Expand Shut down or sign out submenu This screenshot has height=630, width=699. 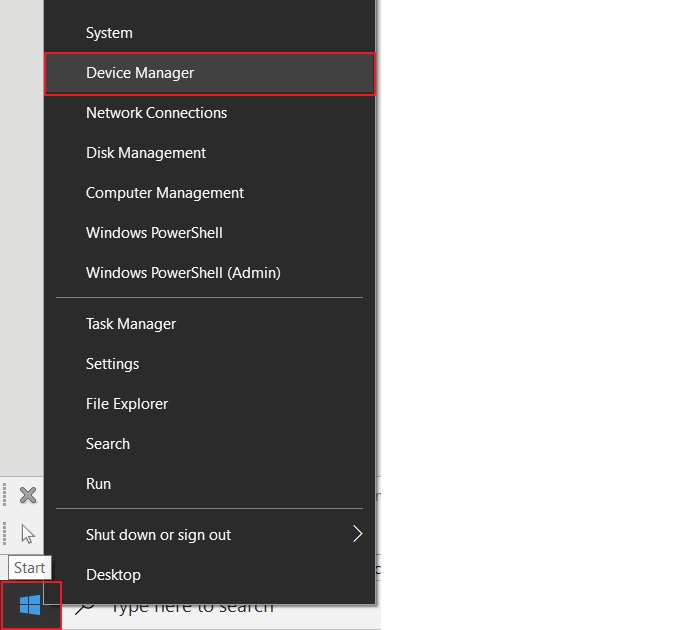coord(210,535)
